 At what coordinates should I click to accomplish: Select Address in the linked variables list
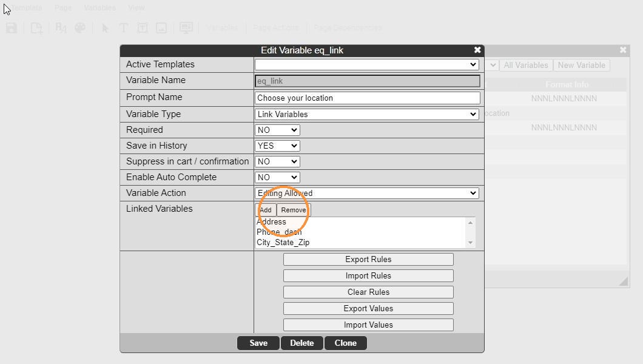point(272,222)
